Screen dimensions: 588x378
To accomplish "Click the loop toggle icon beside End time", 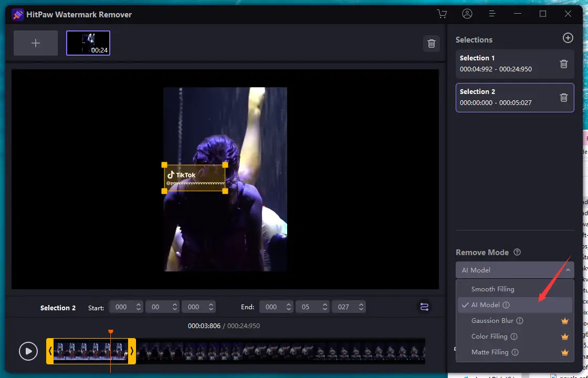I will point(424,307).
